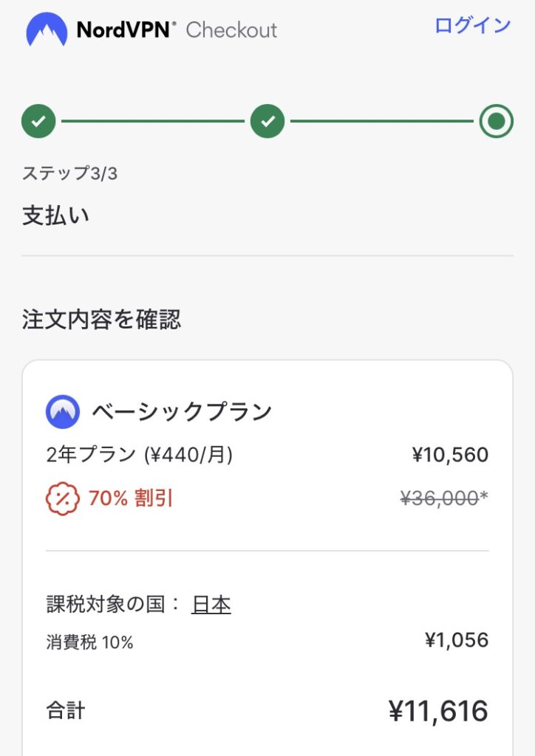
Task: Click progress line between steps two and three
Action: pyautogui.click(x=381, y=121)
